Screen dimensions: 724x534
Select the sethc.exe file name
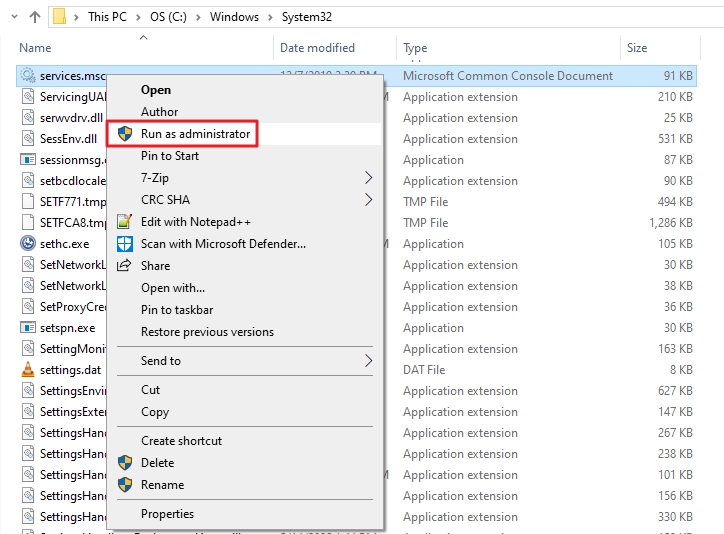65,244
